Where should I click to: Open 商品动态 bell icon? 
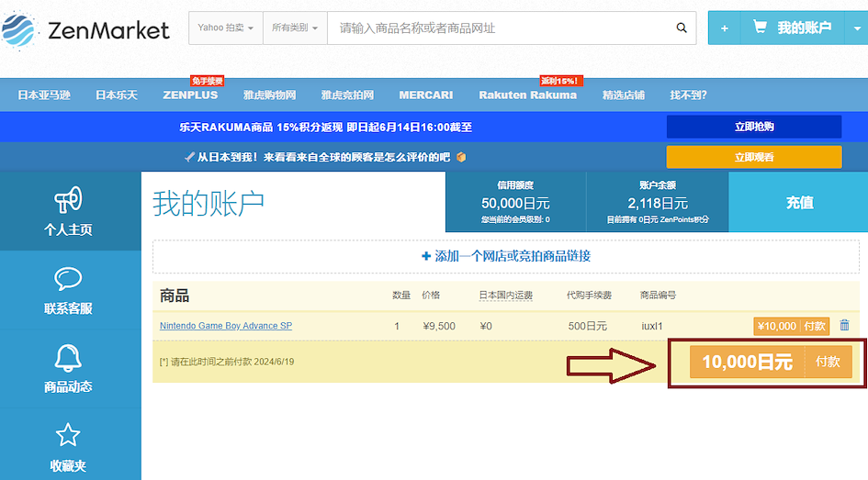tap(68, 358)
